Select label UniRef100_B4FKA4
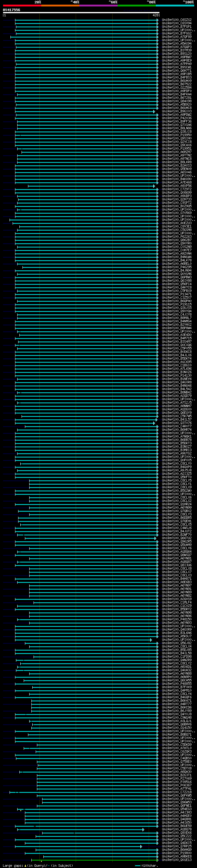 click(177, 94)
